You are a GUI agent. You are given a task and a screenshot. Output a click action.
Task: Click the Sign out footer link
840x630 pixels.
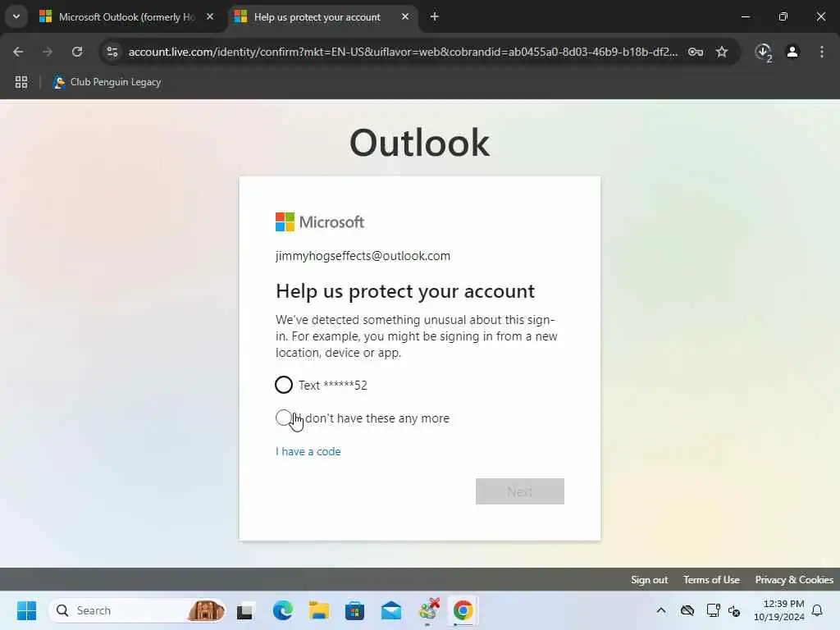tap(650, 580)
